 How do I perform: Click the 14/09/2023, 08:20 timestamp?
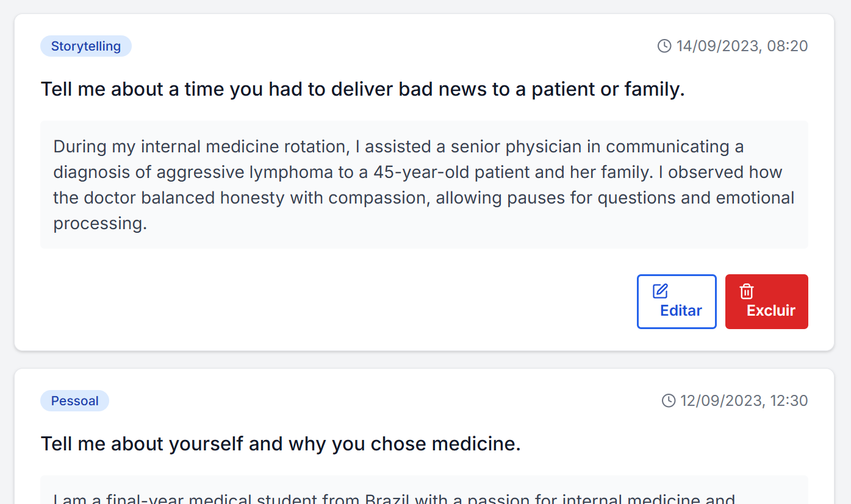(742, 46)
